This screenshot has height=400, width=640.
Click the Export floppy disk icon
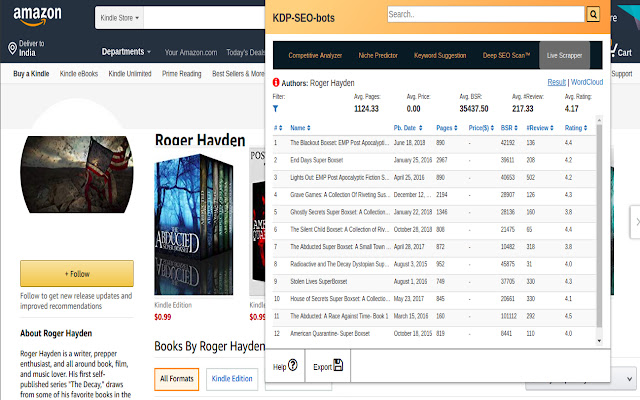[x=338, y=365]
